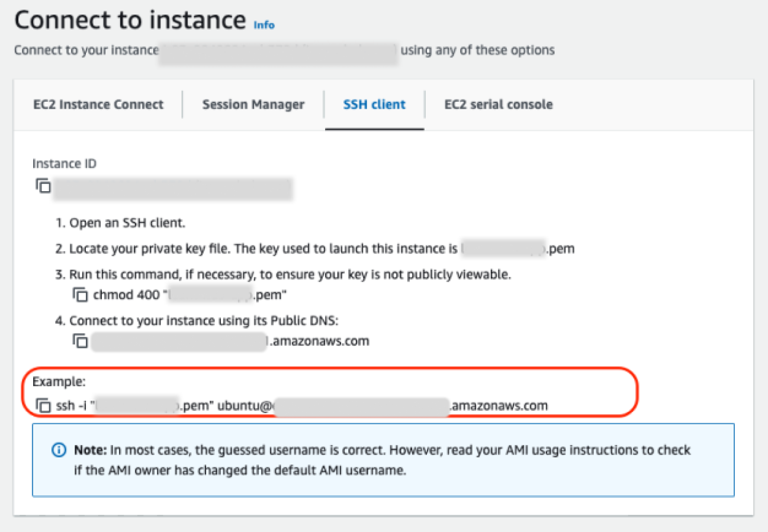Copy the chmod 400 command
This screenshot has height=532, width=768.
click(x=80, y=294)
